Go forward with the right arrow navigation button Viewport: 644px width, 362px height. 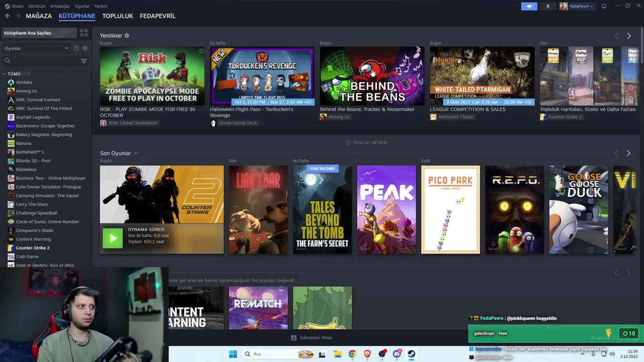(18, 16)
